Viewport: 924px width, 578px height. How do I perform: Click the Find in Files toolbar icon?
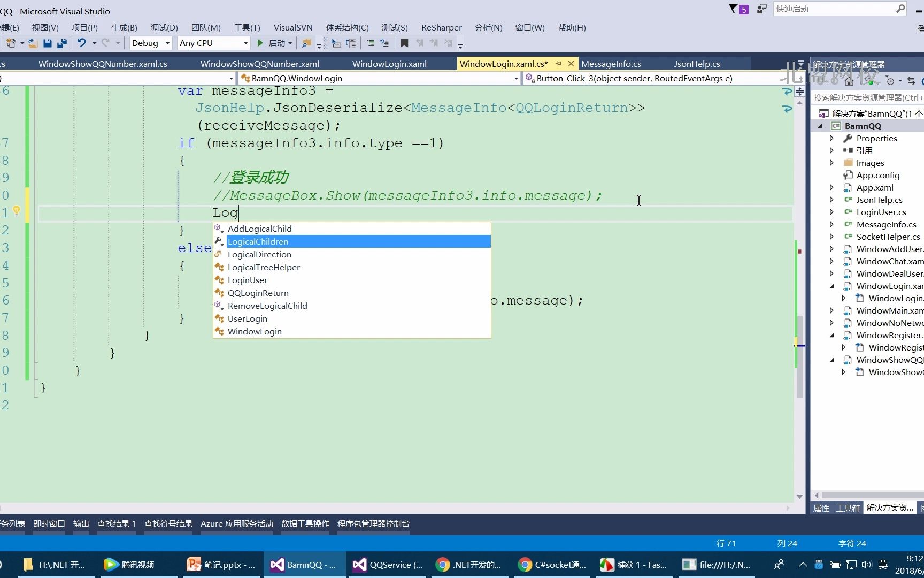point(306,43)
